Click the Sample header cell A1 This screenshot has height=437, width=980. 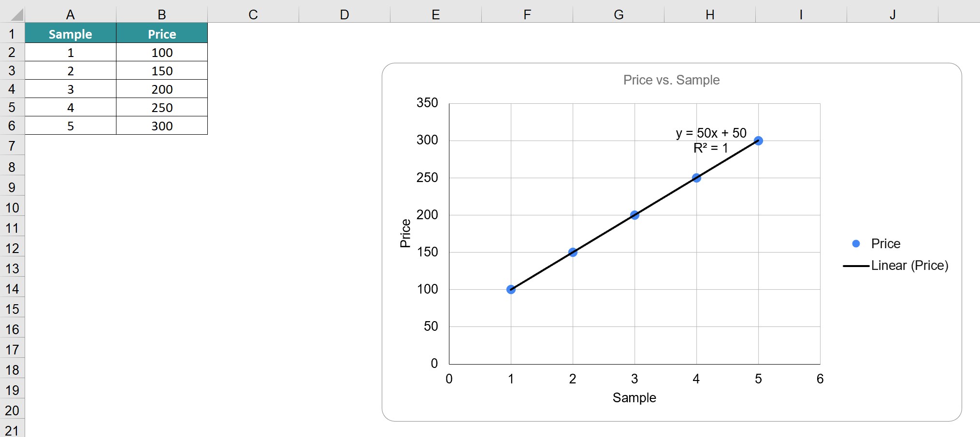click(x=71, y=34)
